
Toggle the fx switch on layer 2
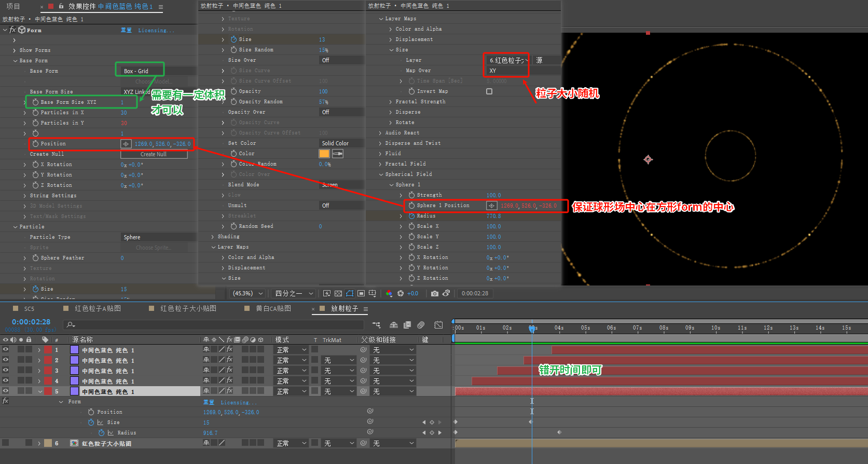tap(229, 360)
